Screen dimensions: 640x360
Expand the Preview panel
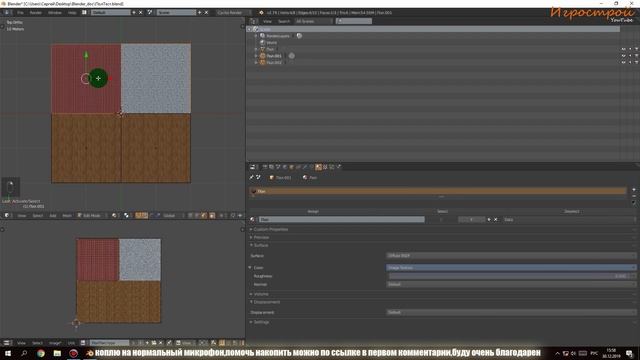point(260,237)
